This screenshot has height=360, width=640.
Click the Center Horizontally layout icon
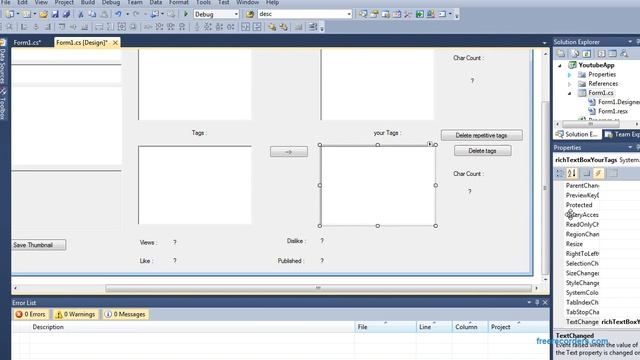[x=245, y=27]
